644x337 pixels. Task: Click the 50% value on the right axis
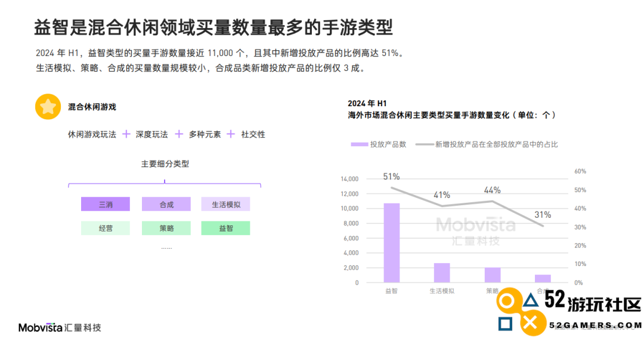point(580,190)
